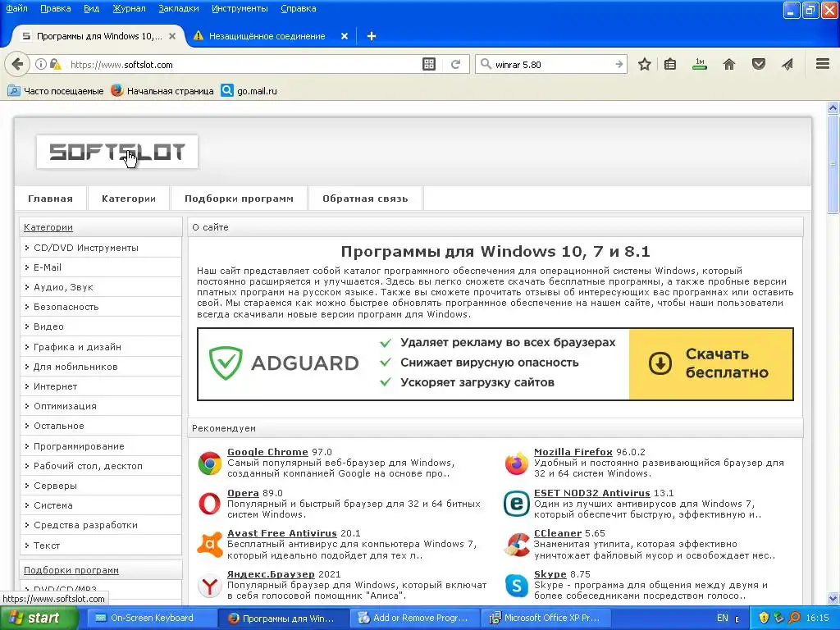Open the Файл menu
Screen dimensions: 840x630
16,8
